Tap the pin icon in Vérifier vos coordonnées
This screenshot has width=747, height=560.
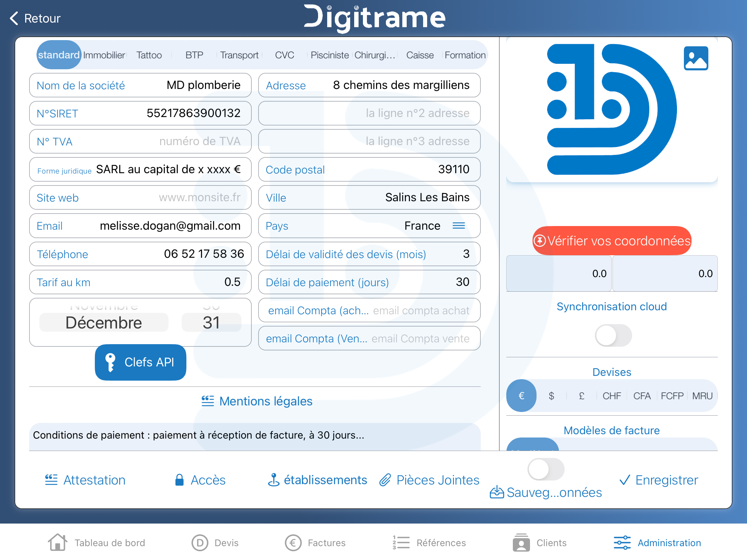pos(540,241)
